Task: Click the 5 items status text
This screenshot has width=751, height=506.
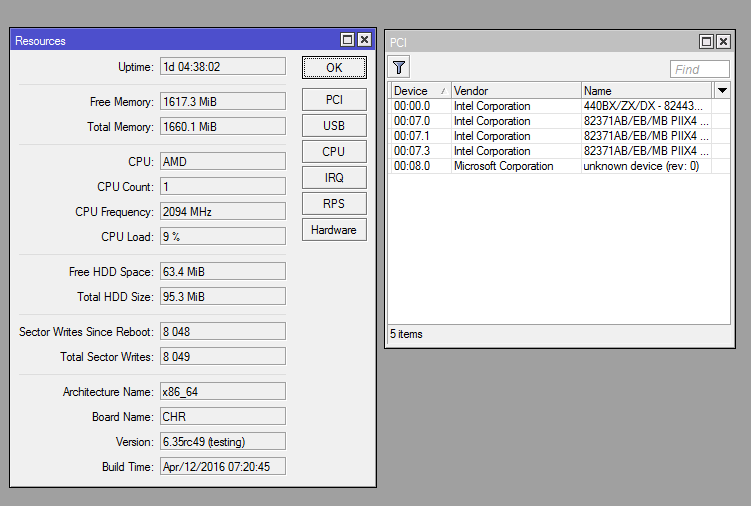Action: point(406,334)
